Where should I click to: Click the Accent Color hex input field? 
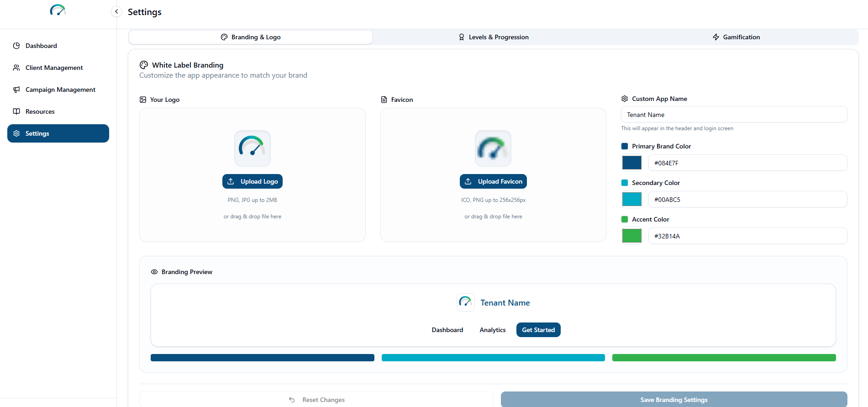point(747,236)
